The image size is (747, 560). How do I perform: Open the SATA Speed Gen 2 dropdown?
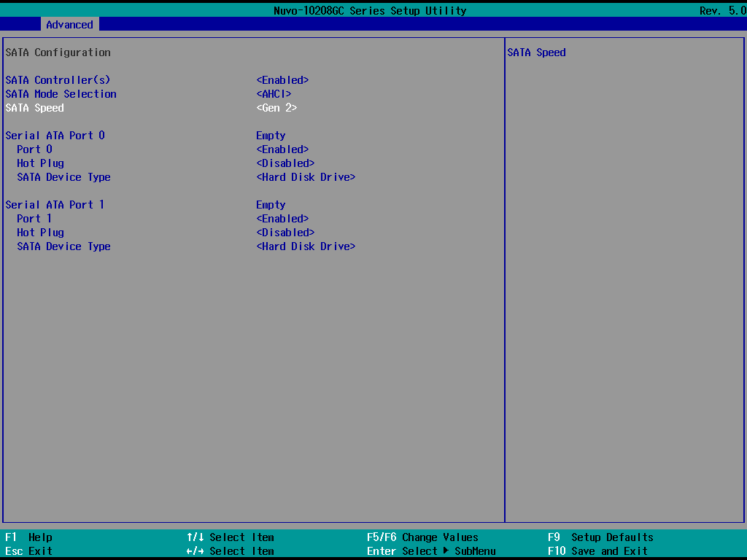tap(276, 108)
